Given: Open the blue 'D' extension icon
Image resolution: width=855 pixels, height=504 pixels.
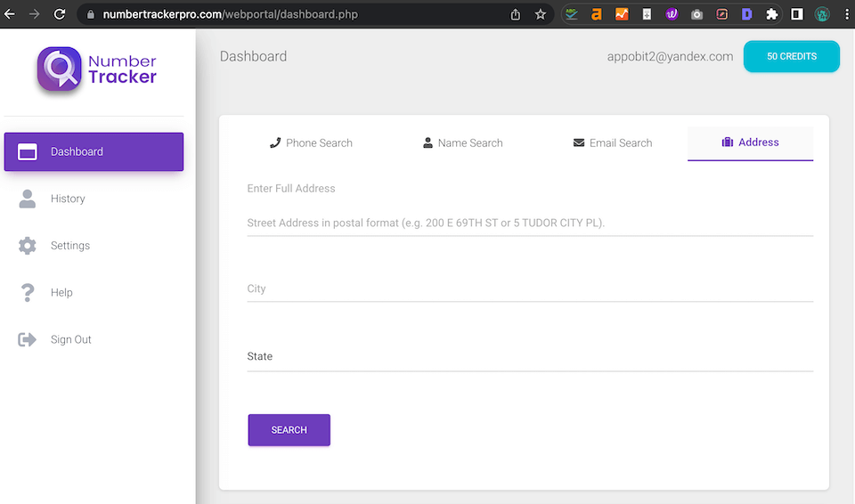Looking at the screenshot, I should (x=747, y=15).
